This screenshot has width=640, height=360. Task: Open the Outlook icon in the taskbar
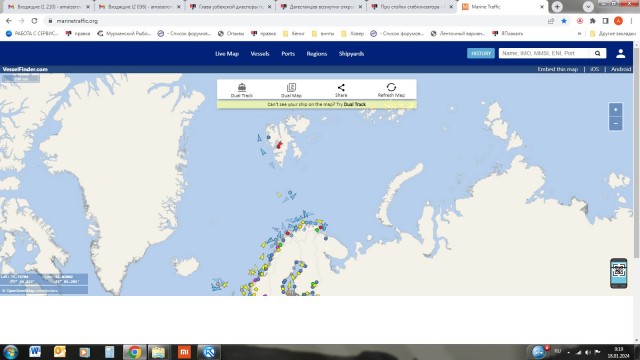click(x=60, y=351)
